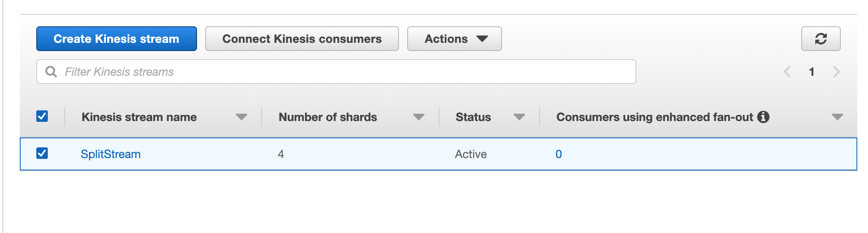The image size is (868, 233).
Task: Open the Actions dropdown menu
Action: point(454,39)
